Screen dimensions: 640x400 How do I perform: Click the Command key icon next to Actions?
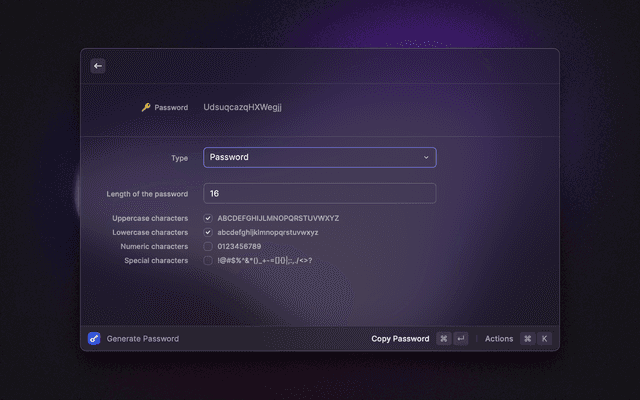527,339
